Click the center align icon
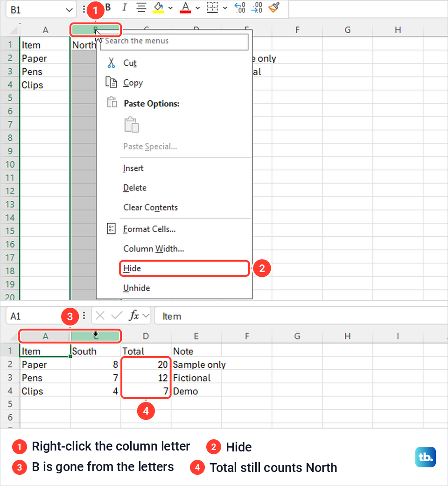The width and height of the screenshot is (448, 486). 141,7
